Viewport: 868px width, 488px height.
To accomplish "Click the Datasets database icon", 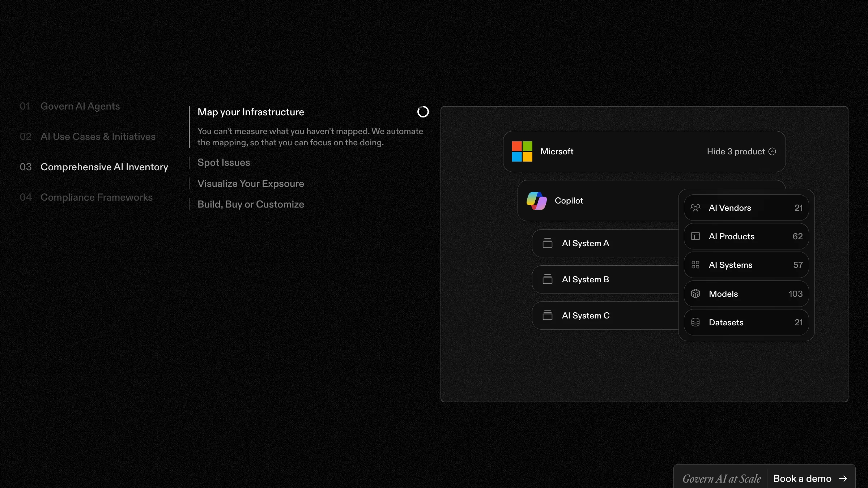I will pos(695,322).
